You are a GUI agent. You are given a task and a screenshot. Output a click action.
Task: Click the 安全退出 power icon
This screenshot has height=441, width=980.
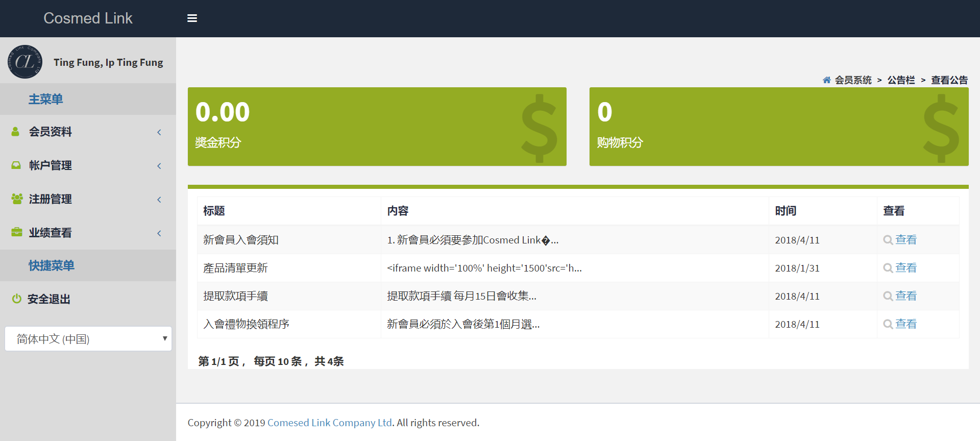coord(17,299)
